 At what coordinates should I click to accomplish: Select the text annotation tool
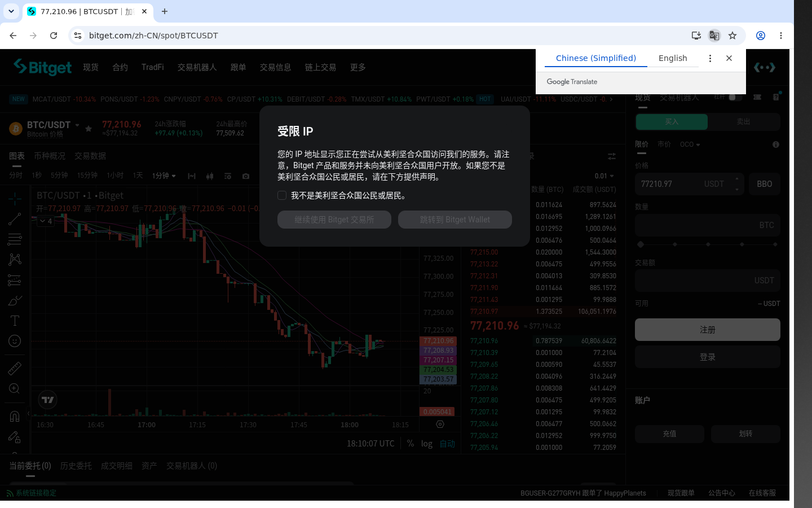pos(15,321)
